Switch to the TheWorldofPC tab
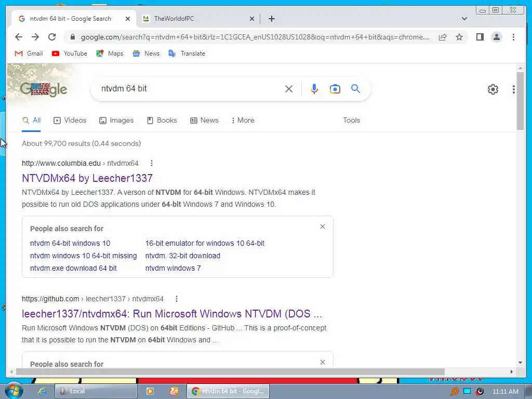 [198, 19]
